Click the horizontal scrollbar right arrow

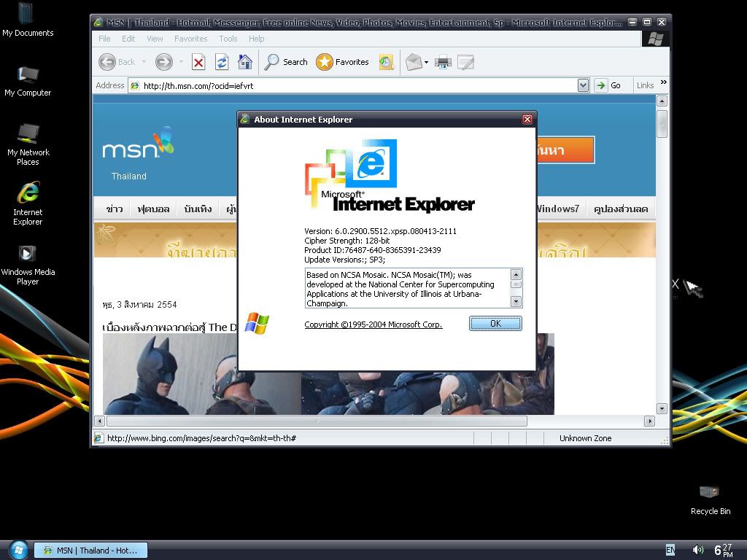(x=649, y=421)
